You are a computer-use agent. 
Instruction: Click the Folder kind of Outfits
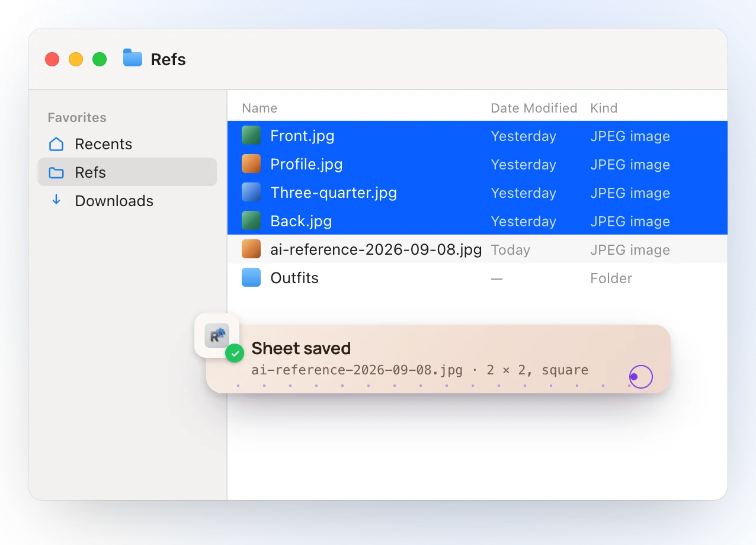(611, 278)
